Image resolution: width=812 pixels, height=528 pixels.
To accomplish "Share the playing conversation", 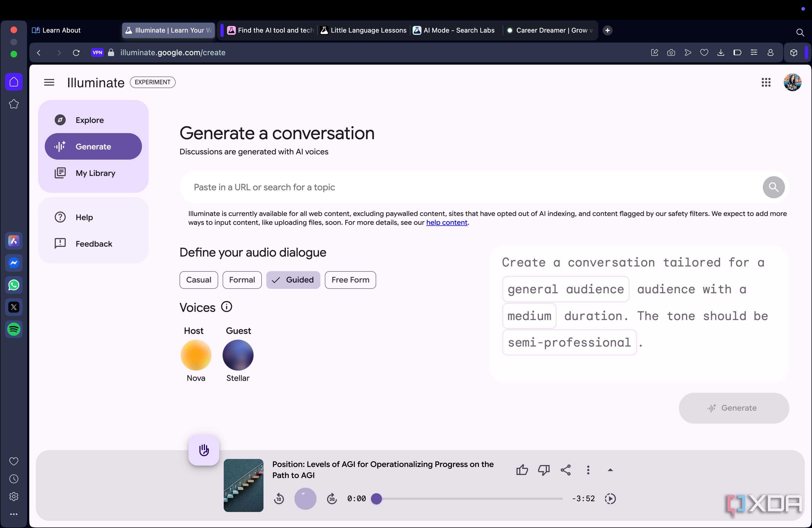I will (566, 470).
